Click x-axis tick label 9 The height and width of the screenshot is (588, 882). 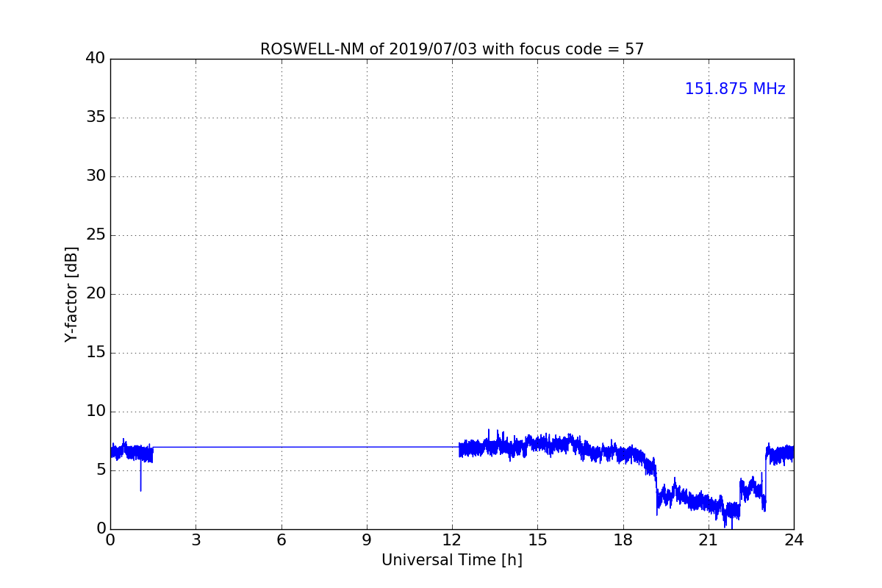367,540
